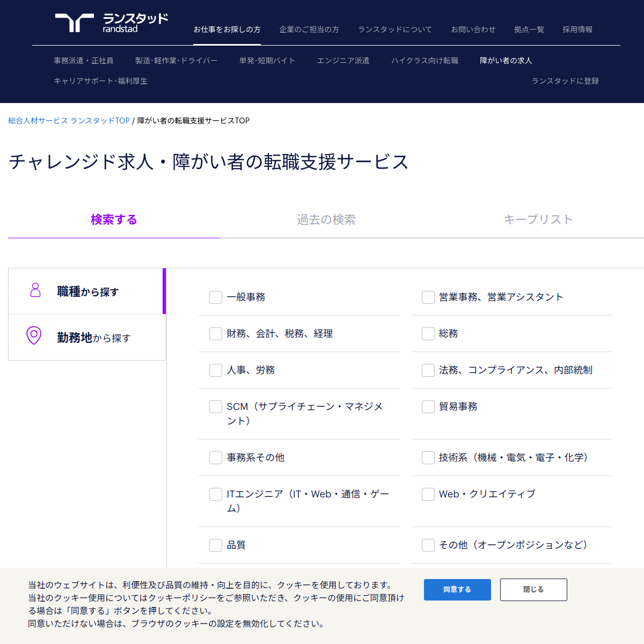
Task: Click the 閉じる button on cookie banner
Action: (x=533, y=590)
